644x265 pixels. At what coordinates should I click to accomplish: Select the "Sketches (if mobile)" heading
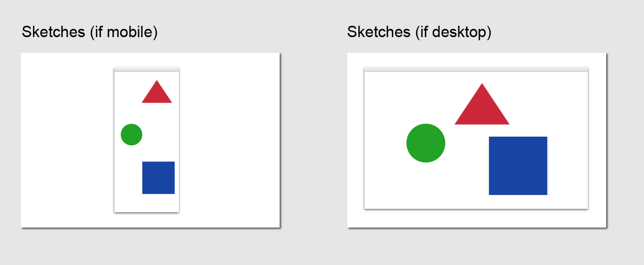pyautogui.click(x=89, y=32)
